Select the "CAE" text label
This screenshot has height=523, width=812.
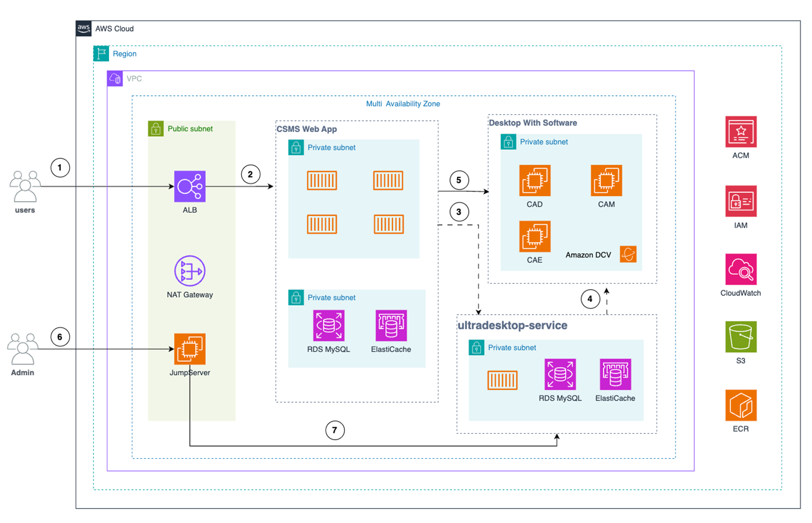click(x=535, y=260)
